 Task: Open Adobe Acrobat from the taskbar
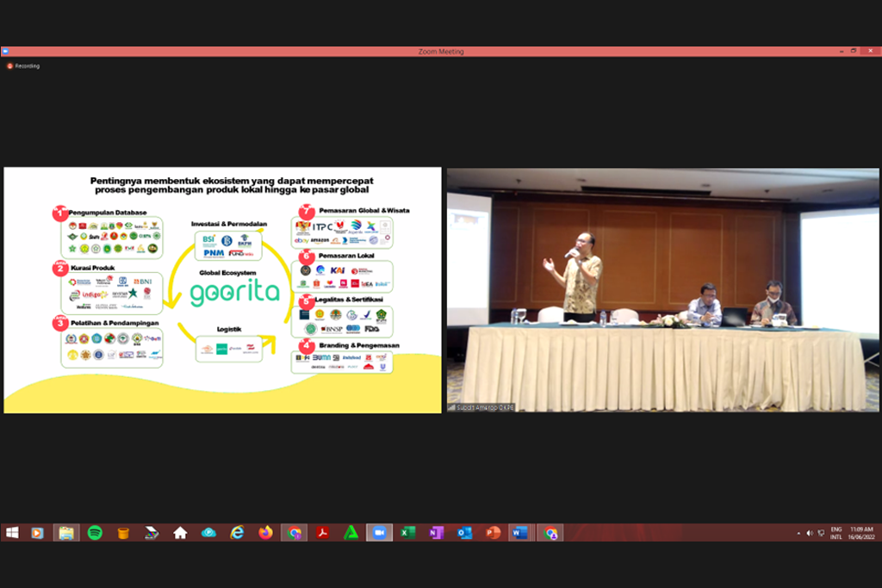pos(322,533)
